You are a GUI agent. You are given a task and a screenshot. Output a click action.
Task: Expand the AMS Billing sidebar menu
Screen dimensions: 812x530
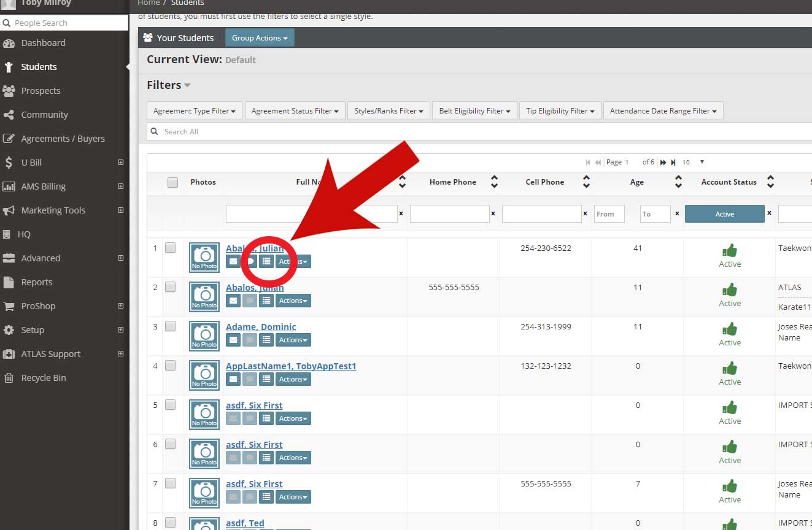pyautogui.click(x=120, y=186)
